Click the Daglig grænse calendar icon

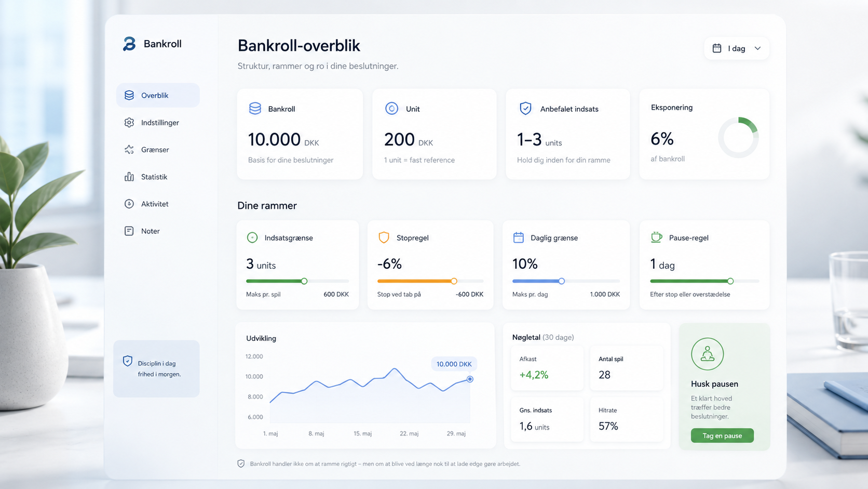[518, 237]
